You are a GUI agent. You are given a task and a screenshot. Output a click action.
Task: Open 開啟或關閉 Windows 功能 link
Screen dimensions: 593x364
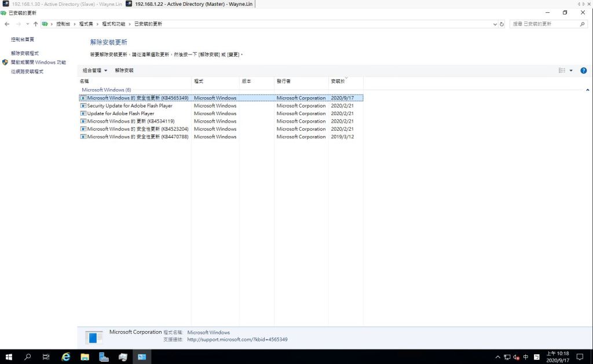pyautogui.click(x=38, y=62)
